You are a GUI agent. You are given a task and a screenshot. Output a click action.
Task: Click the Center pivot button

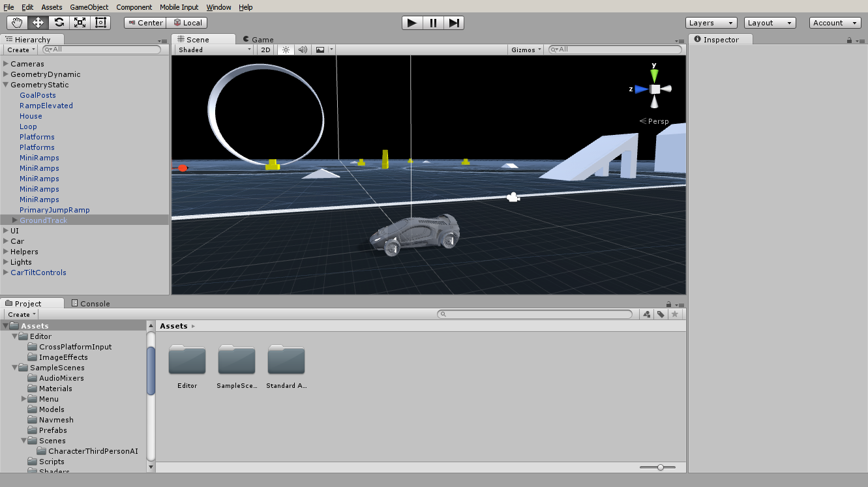coord(144,23)
